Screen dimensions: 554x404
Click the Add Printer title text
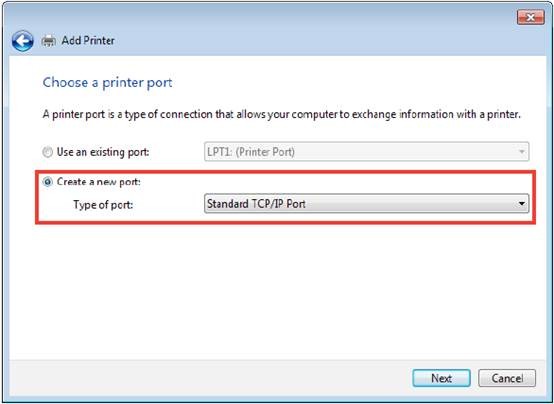pyautogui.click(x=88, y=41)
